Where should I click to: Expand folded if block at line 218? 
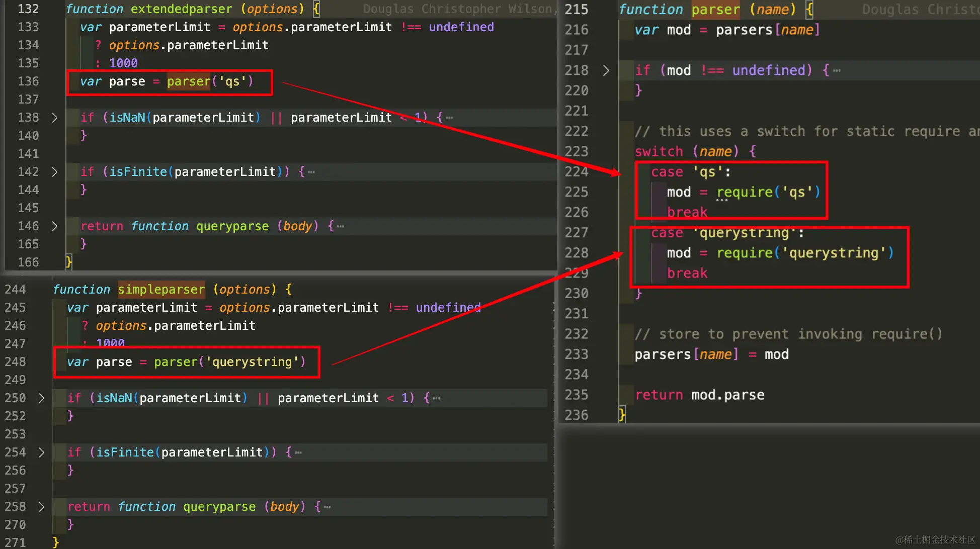click(x=606, y=70)
